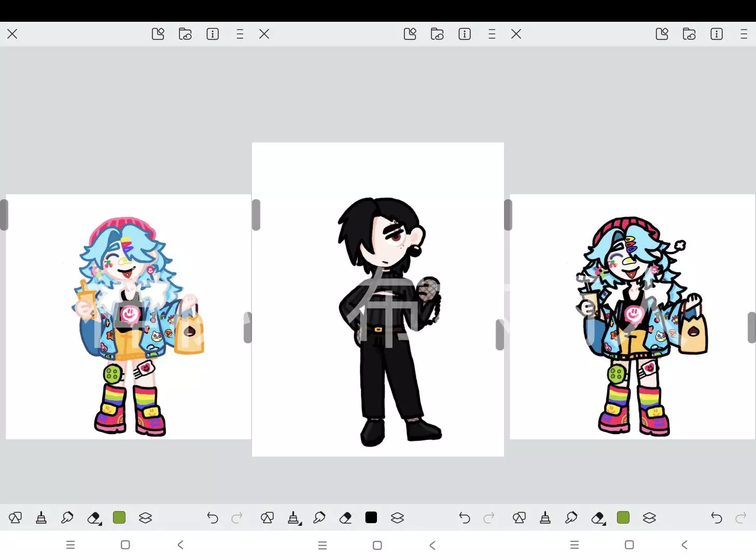756x560 pixels.
Task: Open the layers icon in the middle panel
Action: pos(397,517)
